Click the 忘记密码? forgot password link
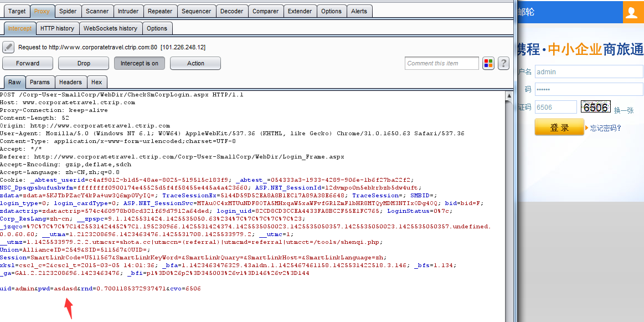This screenshot has height=322, width=644. 606,128
